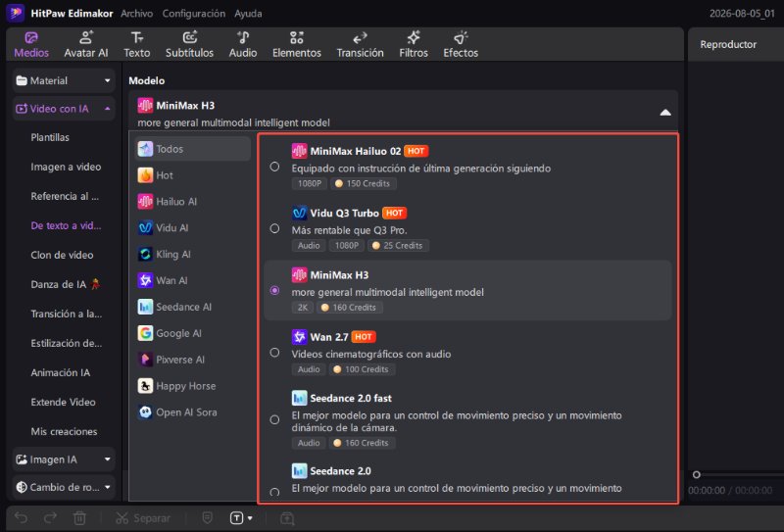Open Animación IA
The width and height of the screenshot is (784, 532).
click(61, 372)
